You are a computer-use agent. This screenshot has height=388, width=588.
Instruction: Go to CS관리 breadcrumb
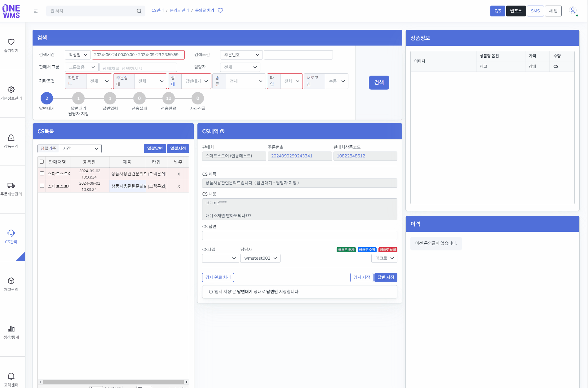click(157, 11)
